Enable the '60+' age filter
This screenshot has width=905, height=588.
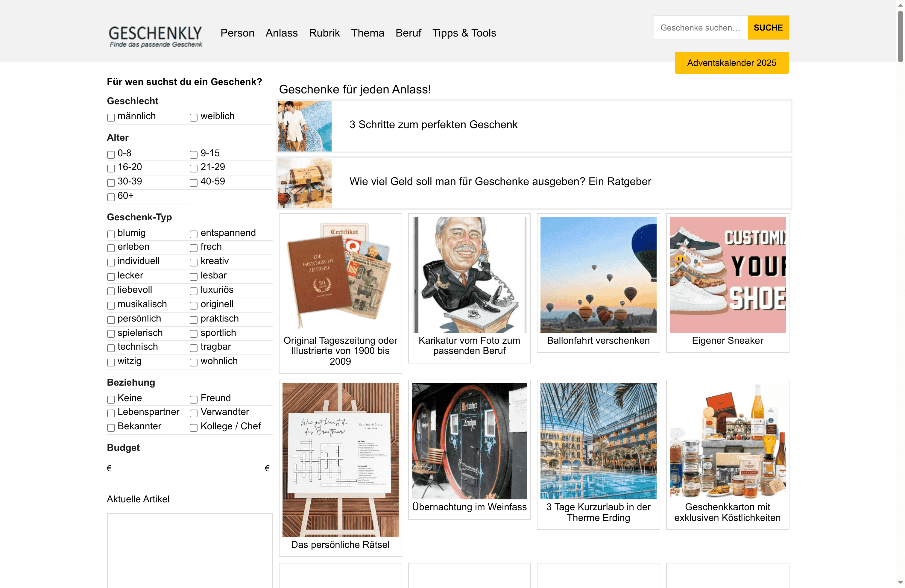[111, 197]
